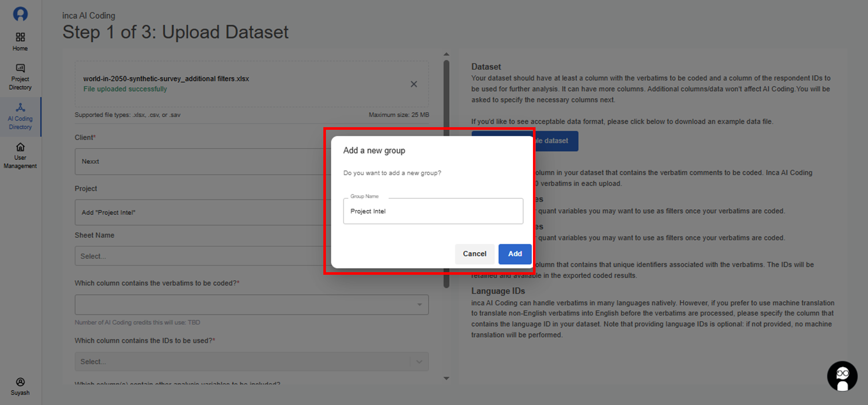Open the verbatims column dropdown
The height and width of the screenshot is (405, 868).
click(251, 305)
